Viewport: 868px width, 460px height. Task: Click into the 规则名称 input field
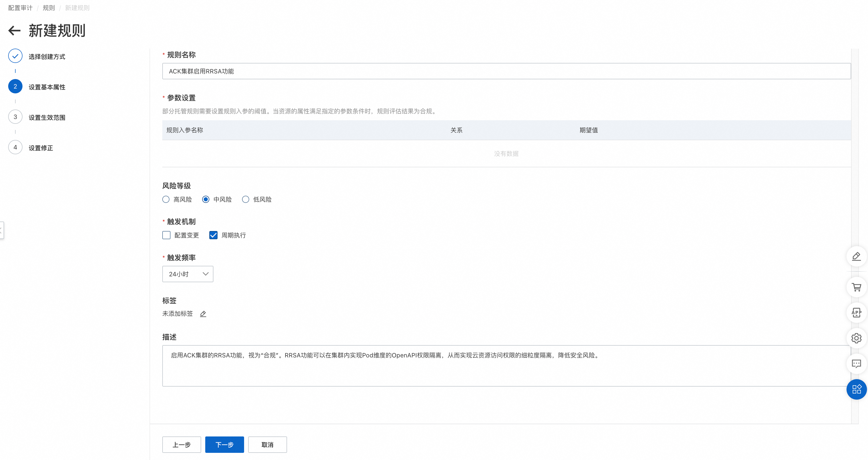(x=506, y=71)
